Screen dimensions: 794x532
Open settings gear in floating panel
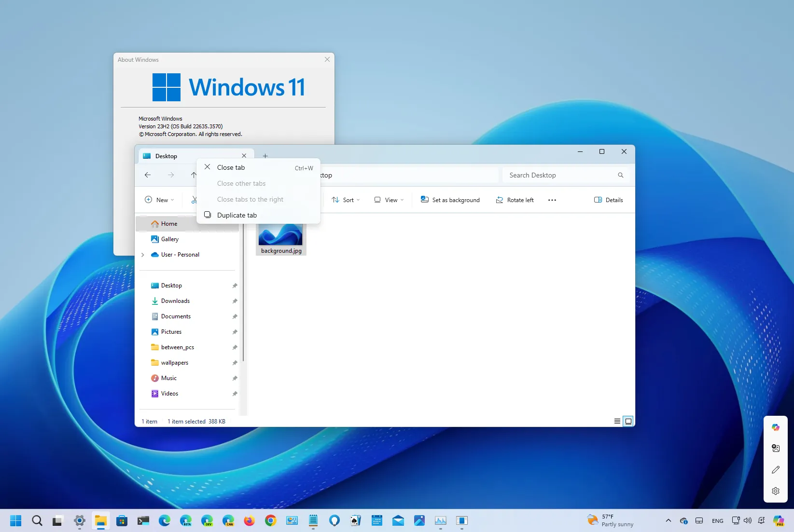tap(776, 491)
